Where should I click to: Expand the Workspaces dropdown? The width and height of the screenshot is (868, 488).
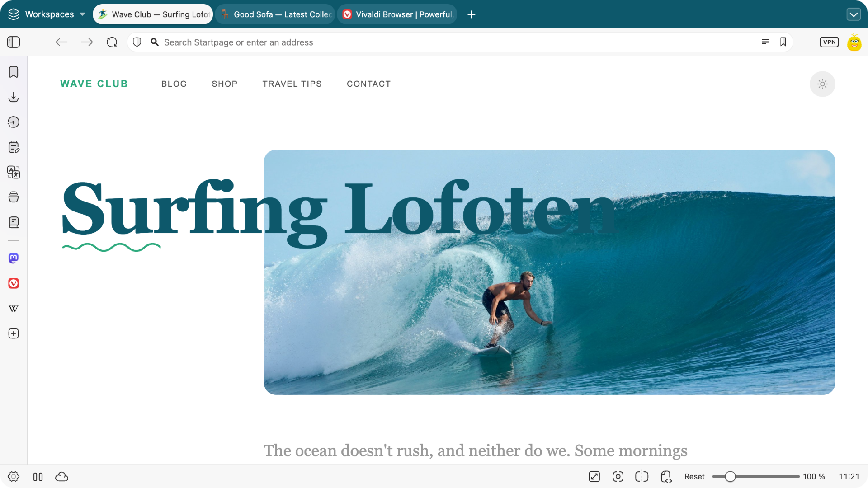coord(47,14)
